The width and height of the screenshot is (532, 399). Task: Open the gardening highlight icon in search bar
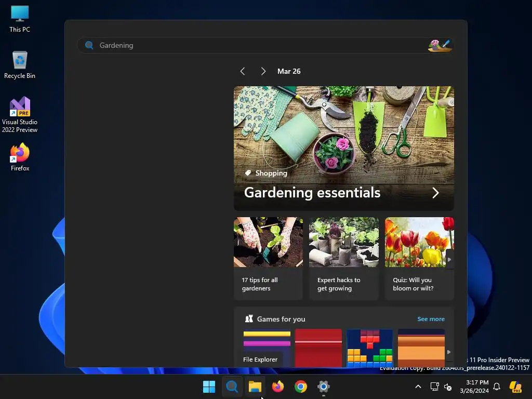(x=440, y=45)
